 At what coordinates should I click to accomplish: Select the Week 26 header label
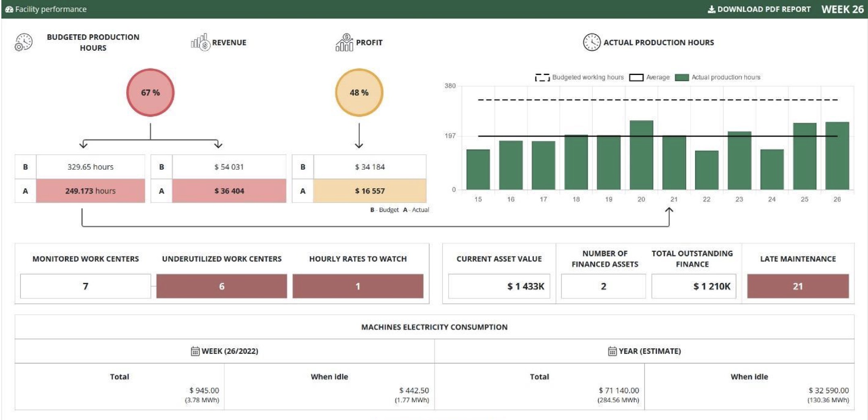[x=843, y=9]
